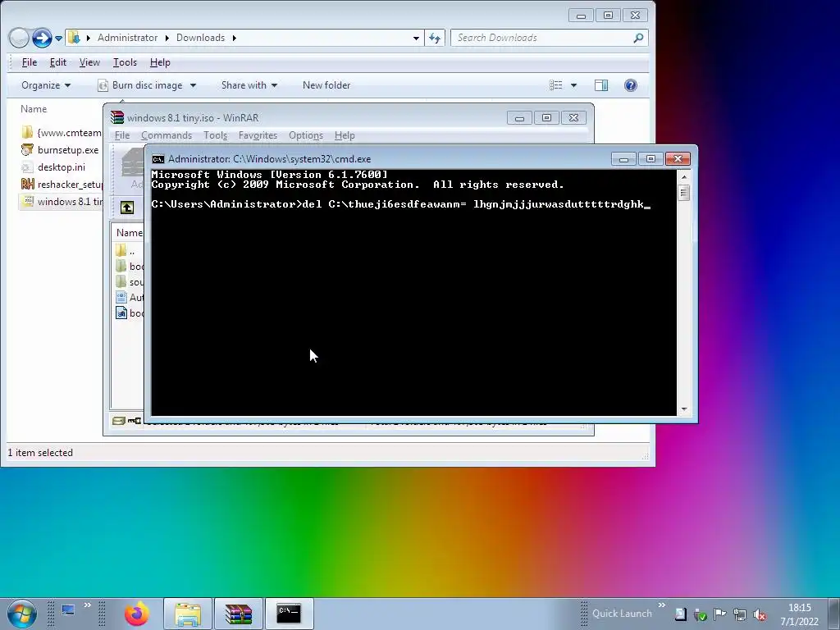This screenshot has height=630, width=840.
Task: Click the Downloads breadcrumb in address bar
Action: 200,38
